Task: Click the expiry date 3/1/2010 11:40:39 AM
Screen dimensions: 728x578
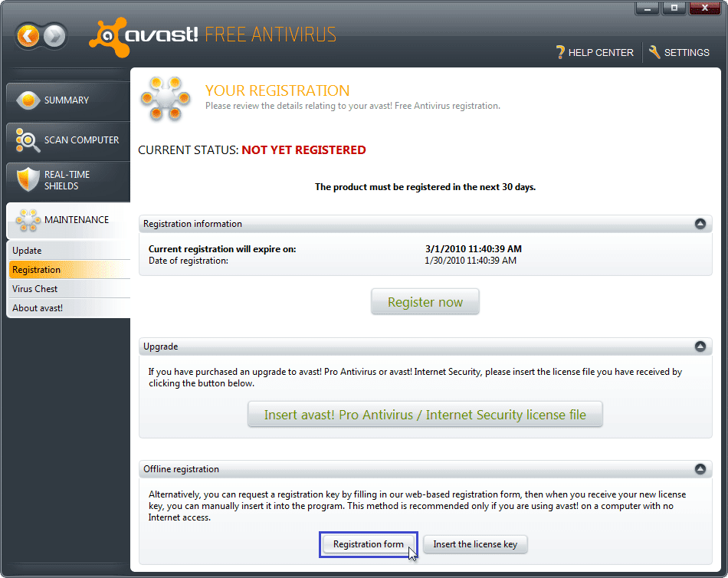Action: (473, 249)
